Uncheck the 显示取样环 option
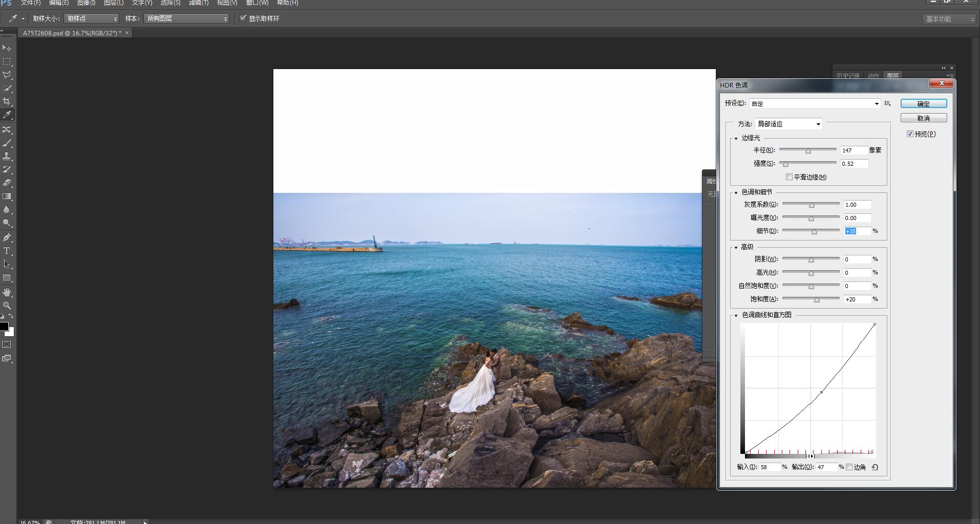This screenshot has height=524, width=980. click(243, 18)
